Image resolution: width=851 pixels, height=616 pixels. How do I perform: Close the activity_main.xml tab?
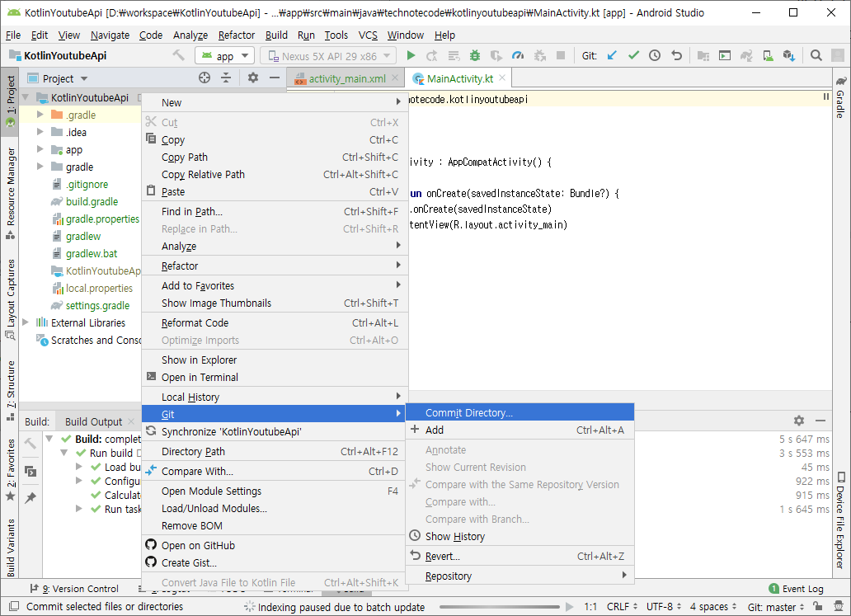[x=395, y=78]
